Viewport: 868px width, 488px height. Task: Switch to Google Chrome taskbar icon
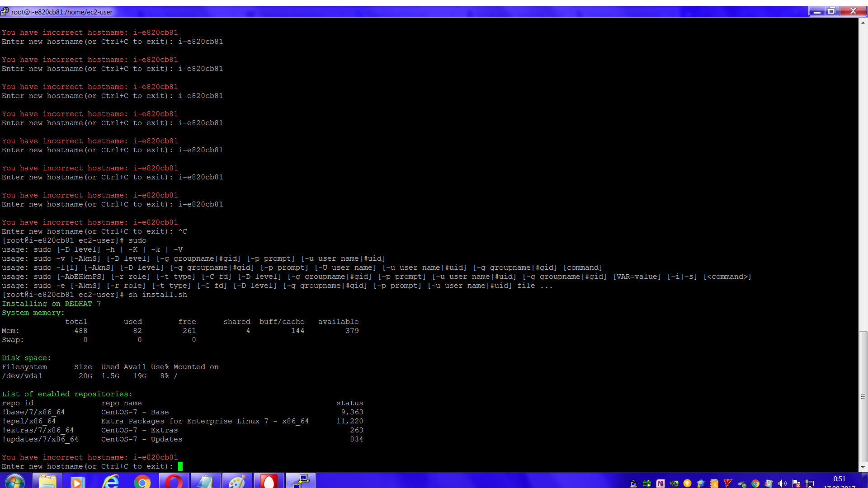pos(142,482)
